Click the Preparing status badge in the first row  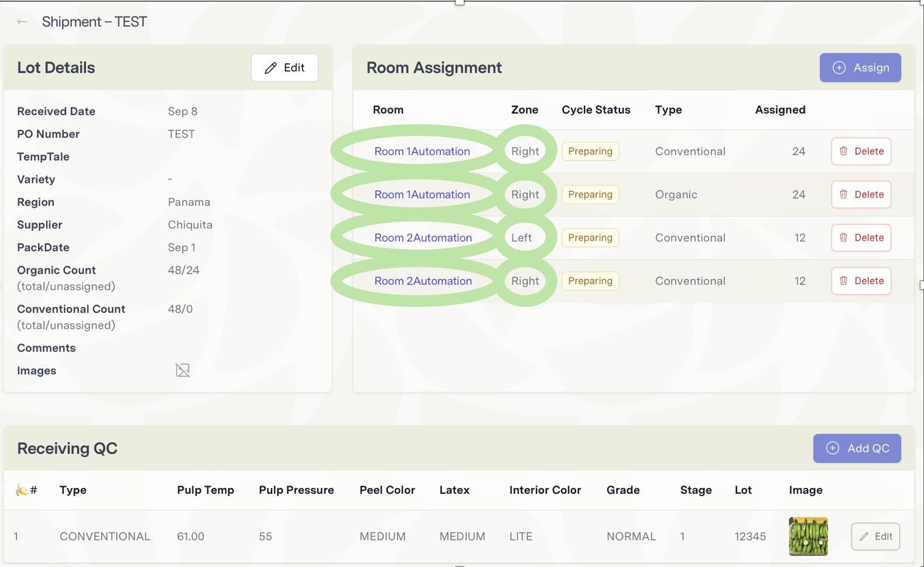pyautogui.click(x=590, y=151)
